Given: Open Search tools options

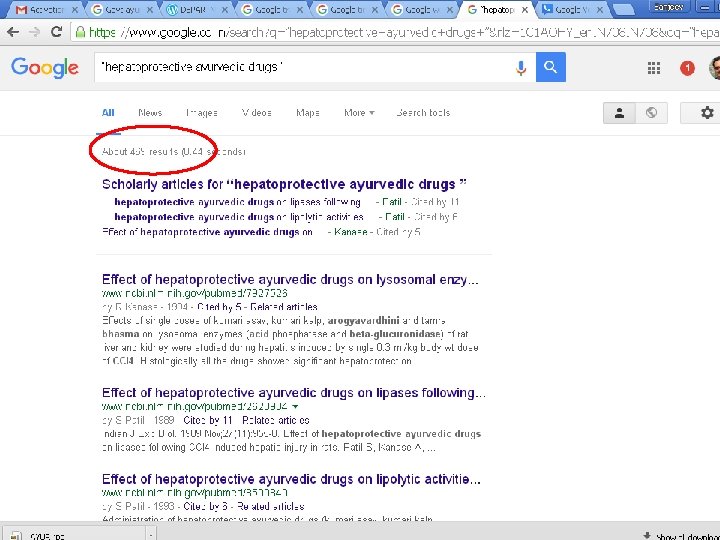Looking at the screenshot, I should click(x=423, y=113).
